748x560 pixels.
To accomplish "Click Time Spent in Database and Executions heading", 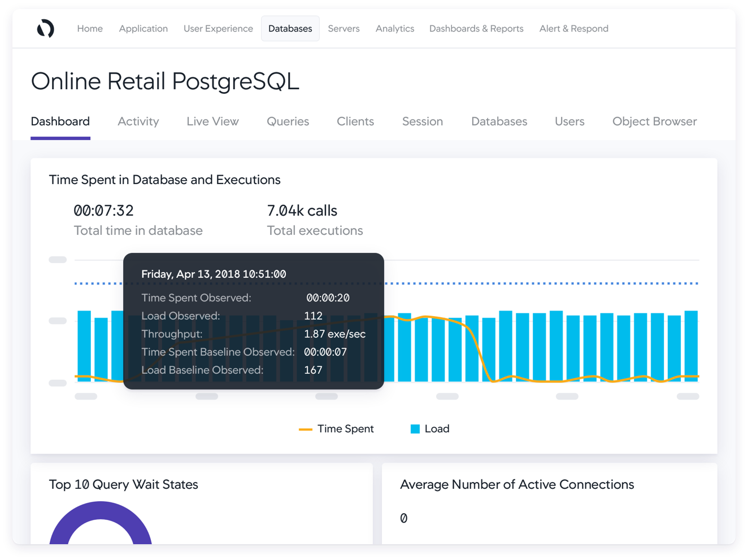I will coord(164,180).
